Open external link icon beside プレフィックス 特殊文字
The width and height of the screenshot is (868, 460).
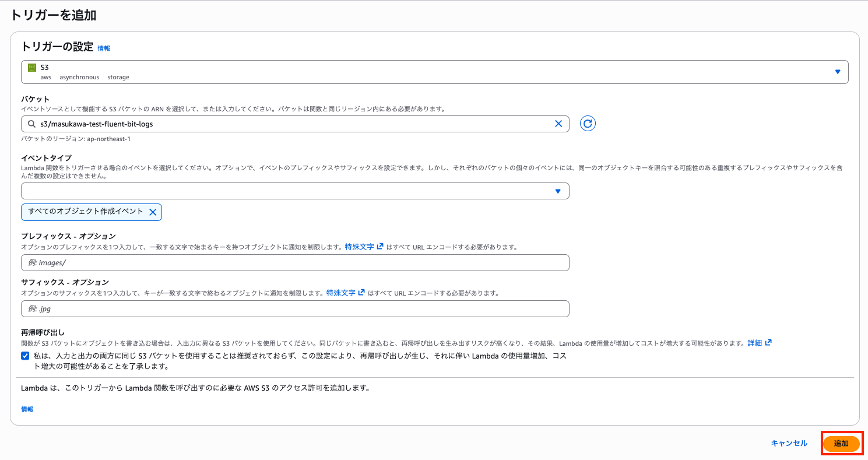[381, 246]
